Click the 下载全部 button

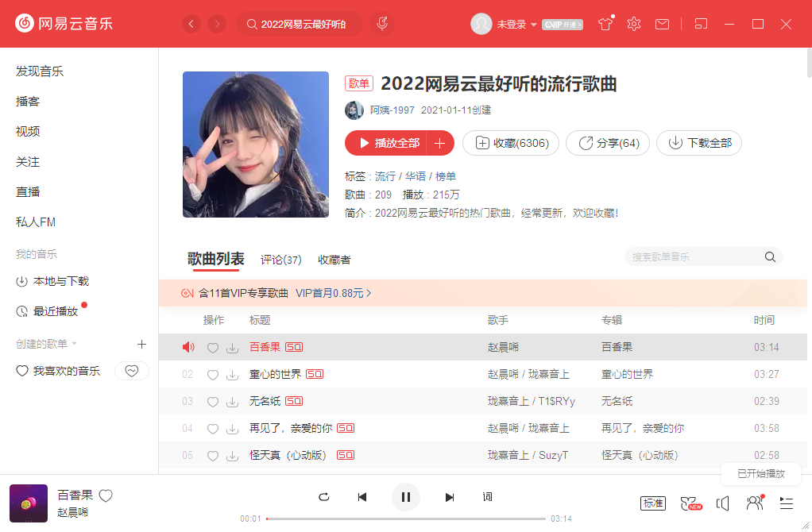[699, 143]
